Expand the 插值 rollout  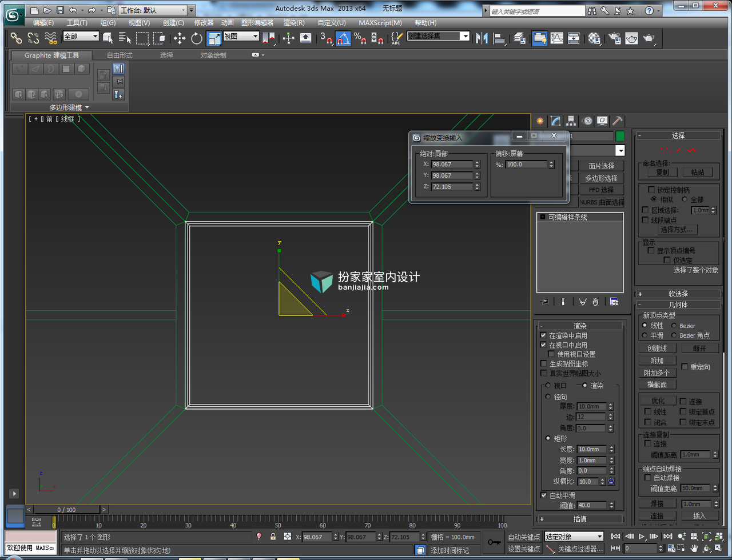(x=580, y=519)
